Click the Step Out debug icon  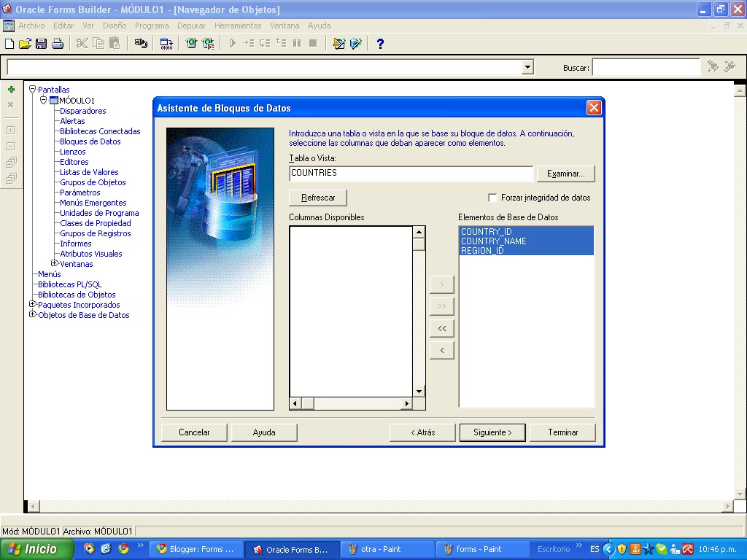coord(281,44)
